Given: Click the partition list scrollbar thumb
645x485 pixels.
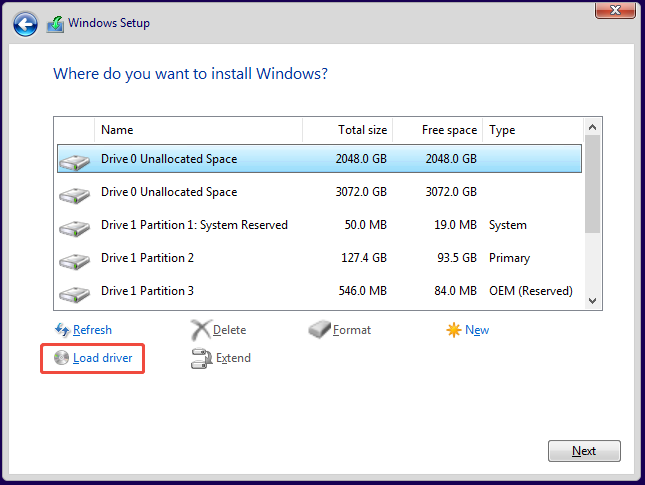Looking at the screenshot, I should [x=592, y=184].
